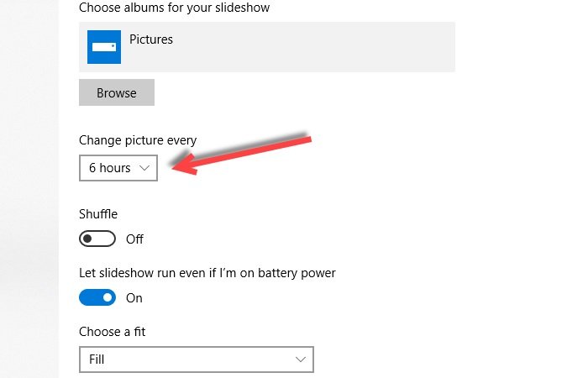Click the Browse button
This screenshot has height=378, width=588.
[117, 92]
